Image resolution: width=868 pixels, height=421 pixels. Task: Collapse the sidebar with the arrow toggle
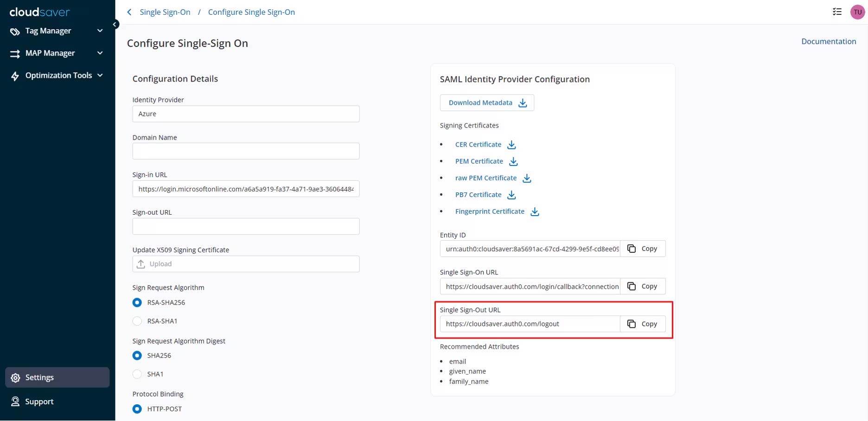[115, 24]
